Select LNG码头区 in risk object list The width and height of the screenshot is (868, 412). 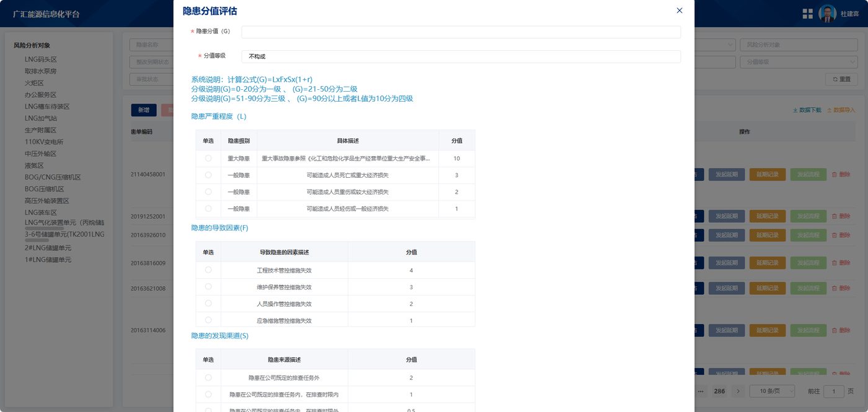tap(41, 59)
